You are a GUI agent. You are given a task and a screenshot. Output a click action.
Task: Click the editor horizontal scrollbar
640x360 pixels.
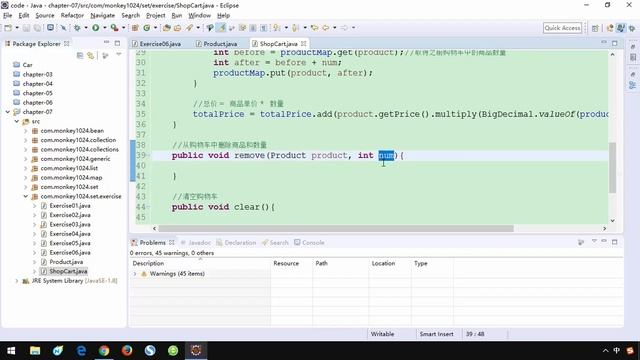point(336,229)
